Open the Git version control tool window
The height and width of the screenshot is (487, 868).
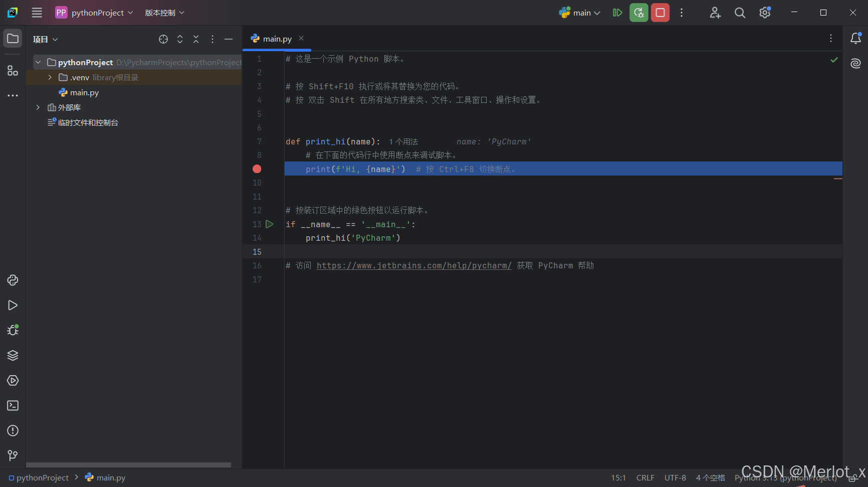tap(13, 455)
